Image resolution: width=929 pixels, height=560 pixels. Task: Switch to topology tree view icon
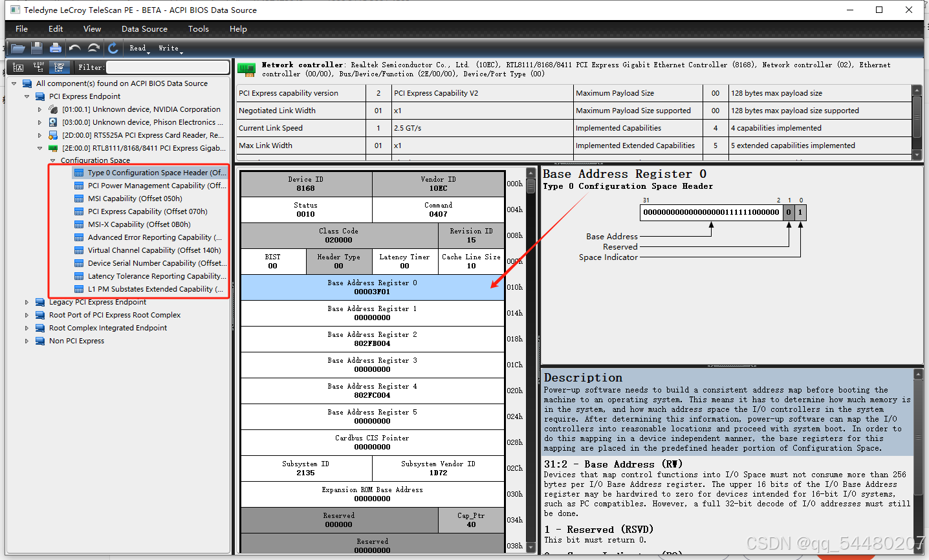click(18, 67)
